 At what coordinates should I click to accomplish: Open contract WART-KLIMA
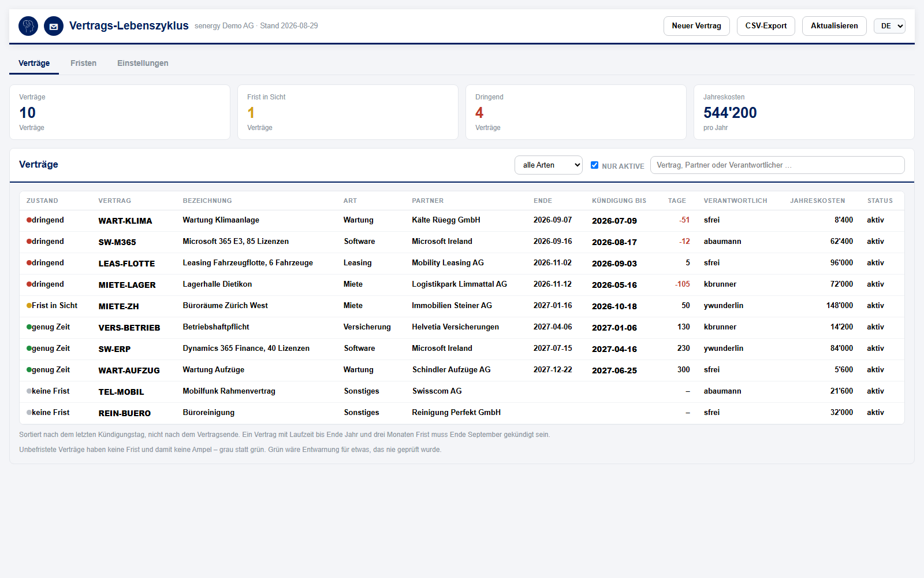[x=125, y=221]
